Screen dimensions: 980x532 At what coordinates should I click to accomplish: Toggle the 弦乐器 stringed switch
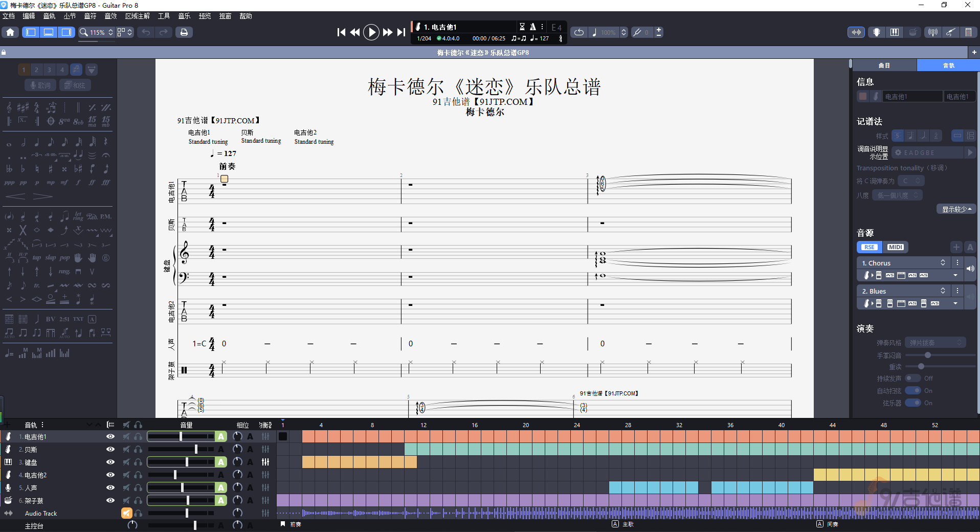coord(913,403)
